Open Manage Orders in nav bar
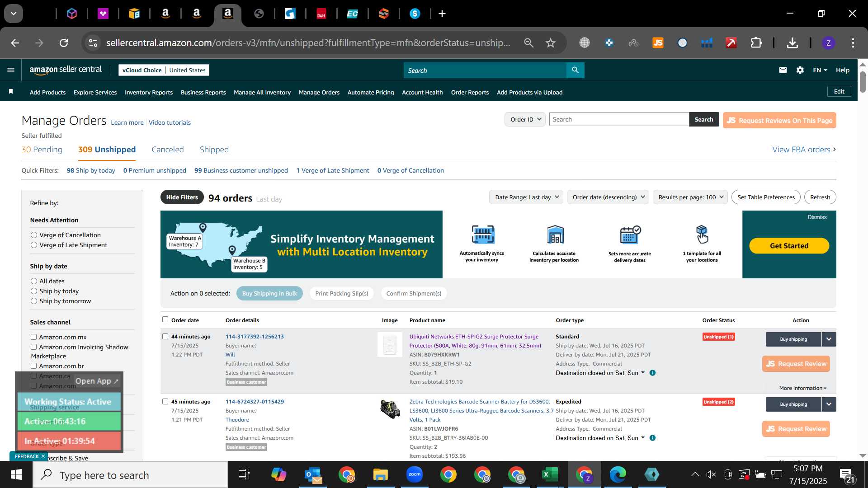This screenshot has height=488, width=868. click(319, 92)
